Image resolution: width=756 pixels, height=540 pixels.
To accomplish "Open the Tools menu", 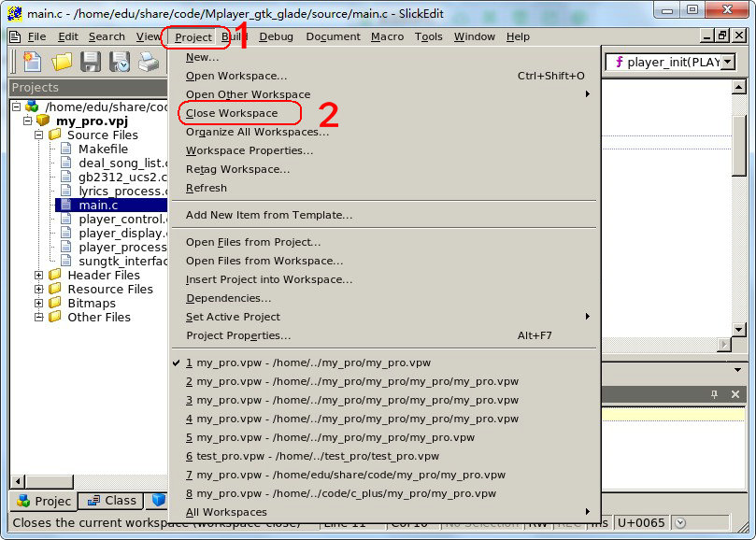I will click(429, 36).
